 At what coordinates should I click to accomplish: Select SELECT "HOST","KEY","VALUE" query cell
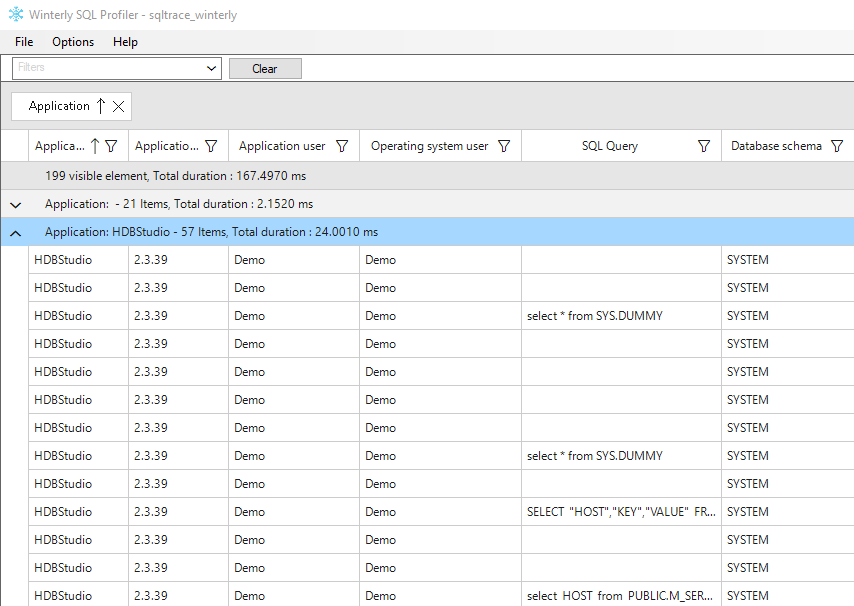point(621,512)
